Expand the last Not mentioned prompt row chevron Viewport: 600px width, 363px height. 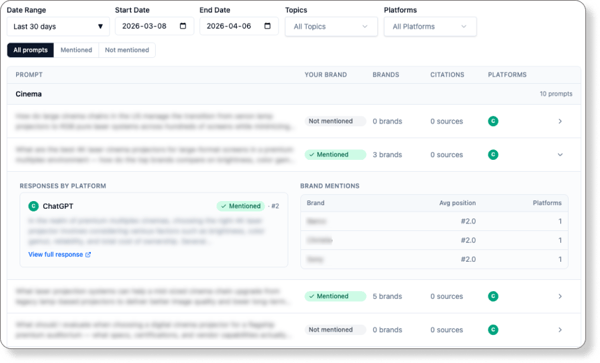coord(560,330)
